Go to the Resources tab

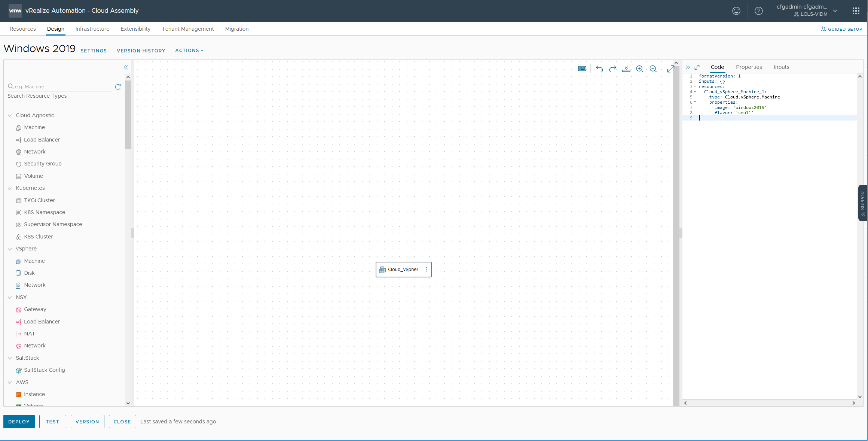(x=23, y=29)
